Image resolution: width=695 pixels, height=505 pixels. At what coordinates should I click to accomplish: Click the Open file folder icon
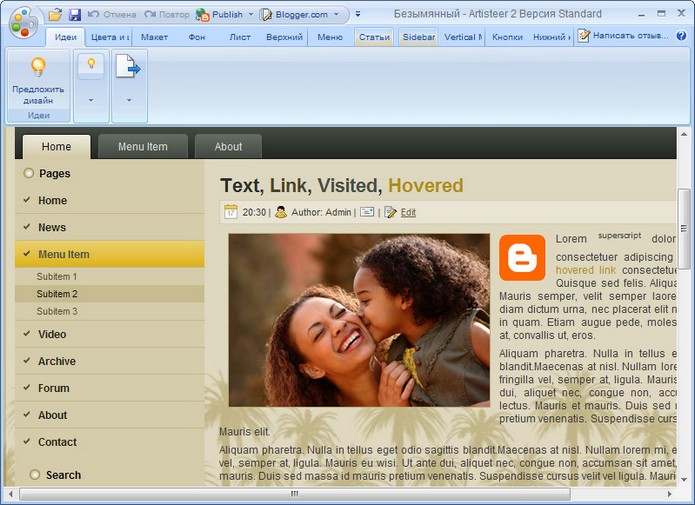(55, 15)
